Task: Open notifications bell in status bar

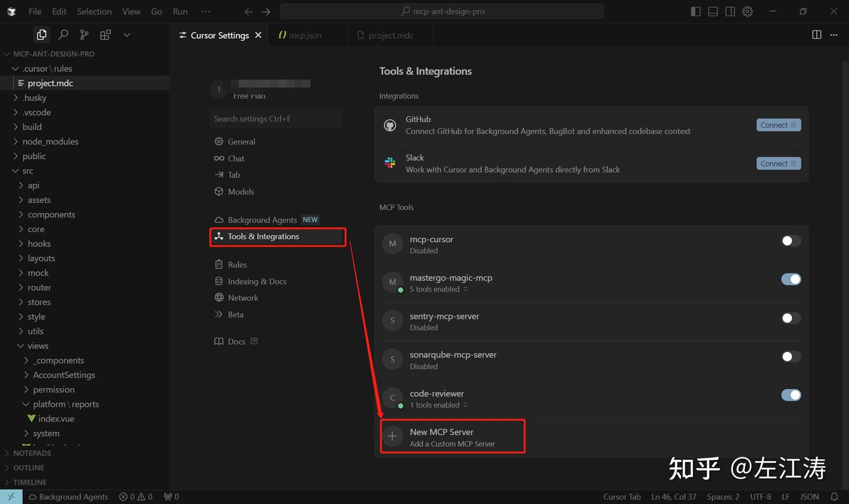Action: (834, 497)
